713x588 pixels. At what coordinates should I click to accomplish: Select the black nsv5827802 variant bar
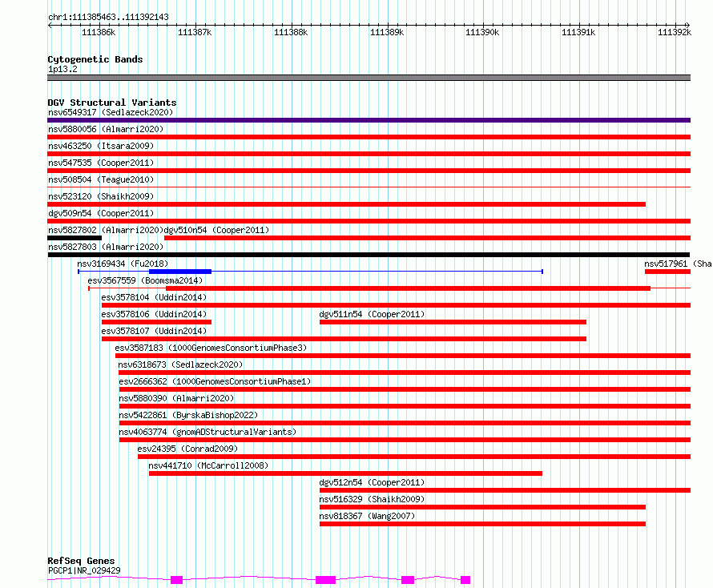click(x=75, y=238)
